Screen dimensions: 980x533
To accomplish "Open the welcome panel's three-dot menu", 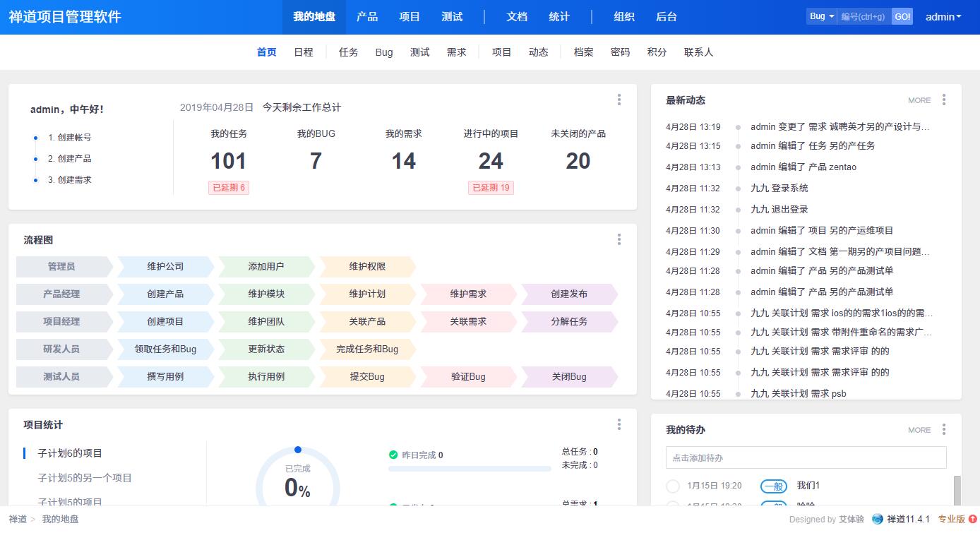I will point(619,100).
